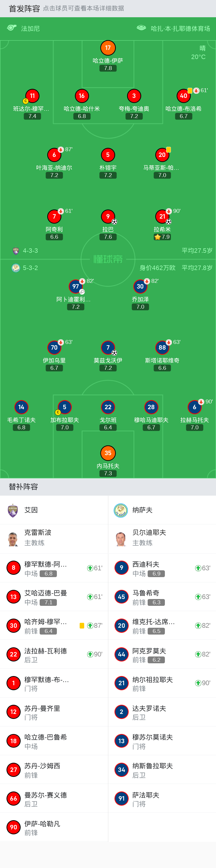The height and width of the screenshot is (868, 216).
Task: Click 首发阵容 section header
Action: (24, 9)
